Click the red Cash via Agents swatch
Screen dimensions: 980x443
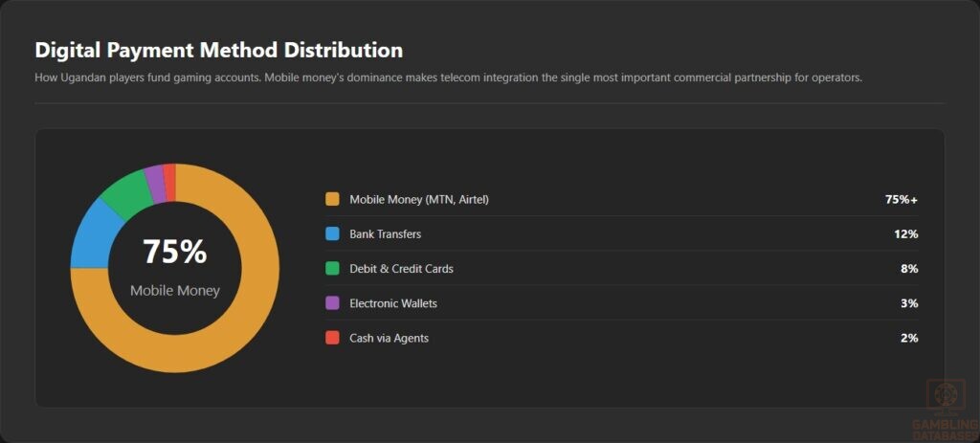click(x=332, y=338)
